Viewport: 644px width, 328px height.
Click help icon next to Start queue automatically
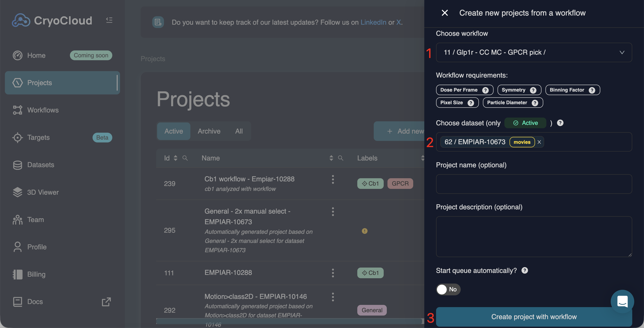tap(525, 270)
